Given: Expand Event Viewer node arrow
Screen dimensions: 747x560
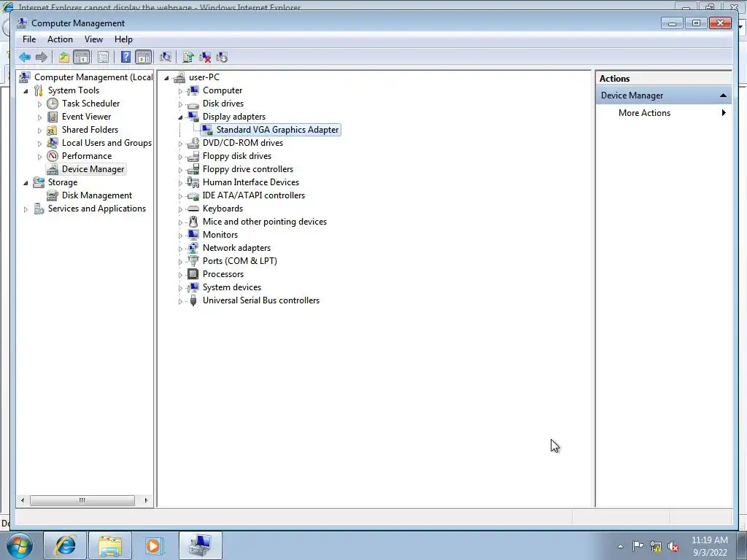Looking at the screenshot, I should 39,117.
